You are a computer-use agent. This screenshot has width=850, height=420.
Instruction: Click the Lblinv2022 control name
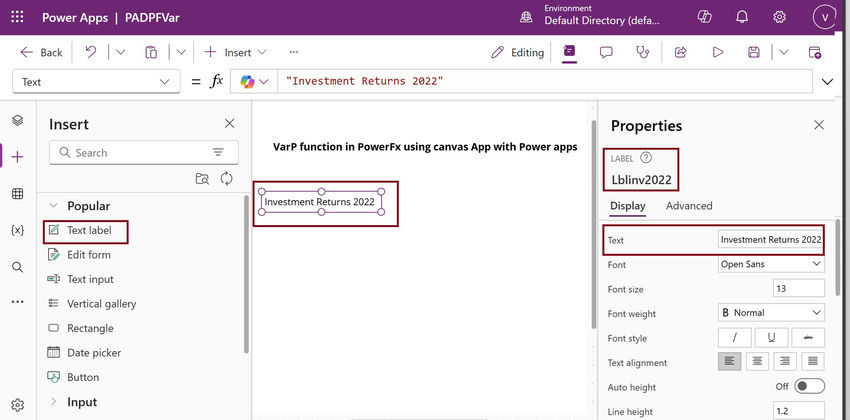641,180
